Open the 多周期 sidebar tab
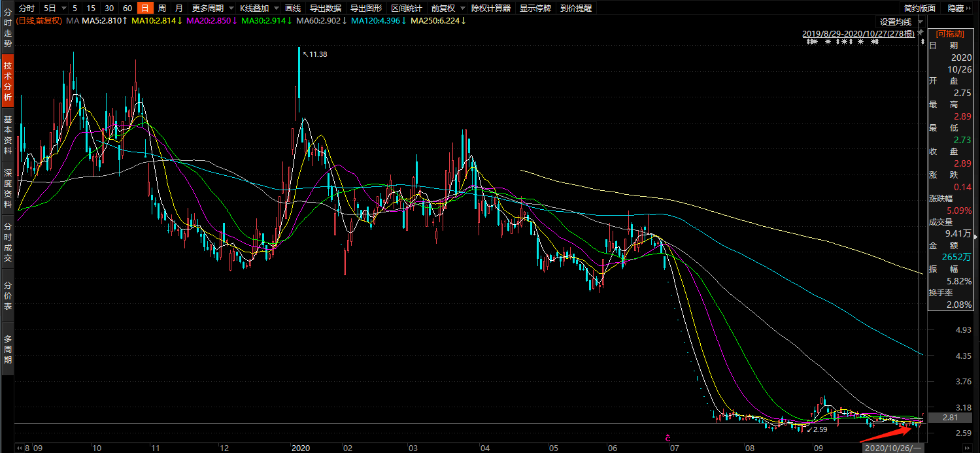The height and width of the screenshot is (453, 980). pyautogui.click(x=8, y=349)
